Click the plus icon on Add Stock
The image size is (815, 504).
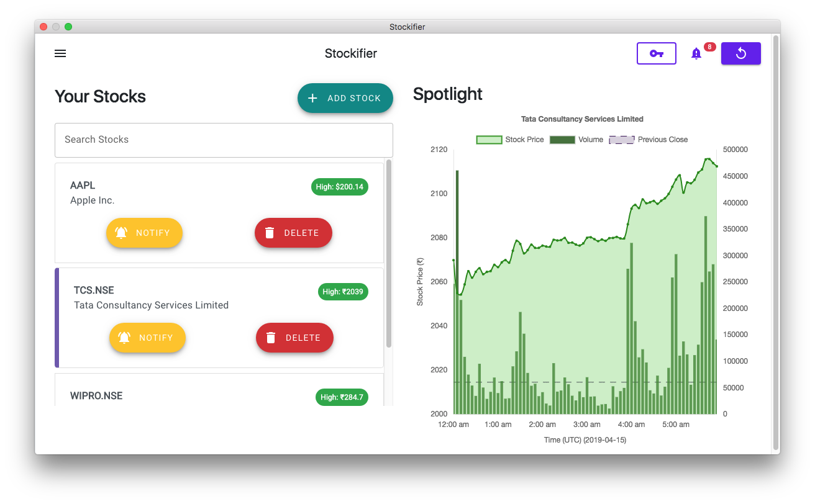click(x=313, y=98)
